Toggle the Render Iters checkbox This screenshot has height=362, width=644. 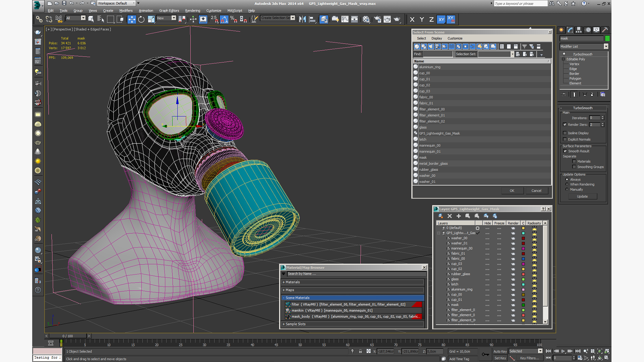coord(565,124)
